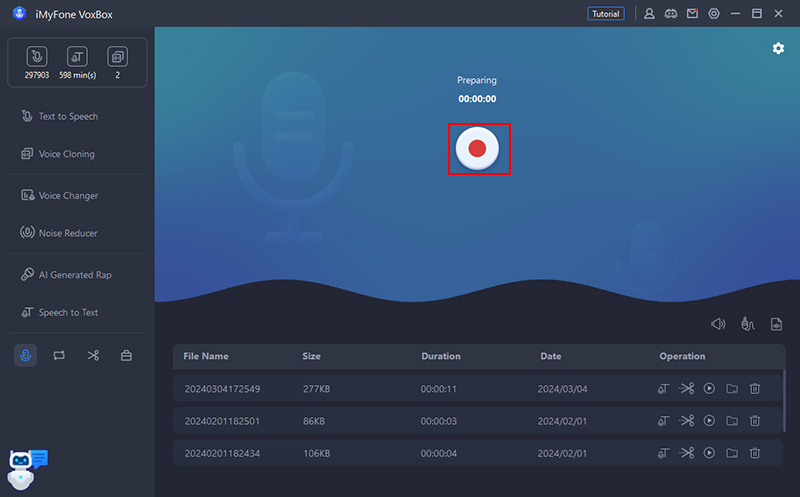Click the 2024/03/04 date cell
The image size is (800, 497).
coord(562,389)
